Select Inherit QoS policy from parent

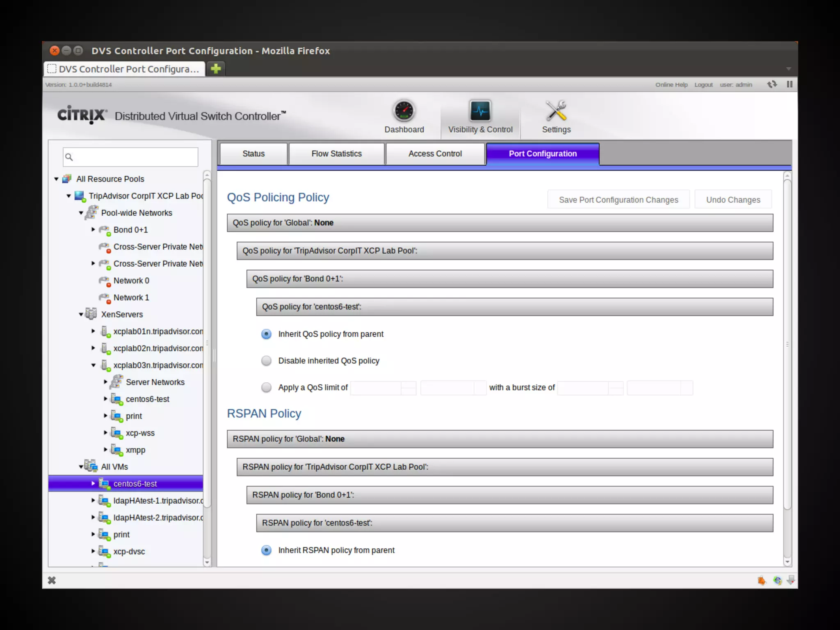[267, 334]
